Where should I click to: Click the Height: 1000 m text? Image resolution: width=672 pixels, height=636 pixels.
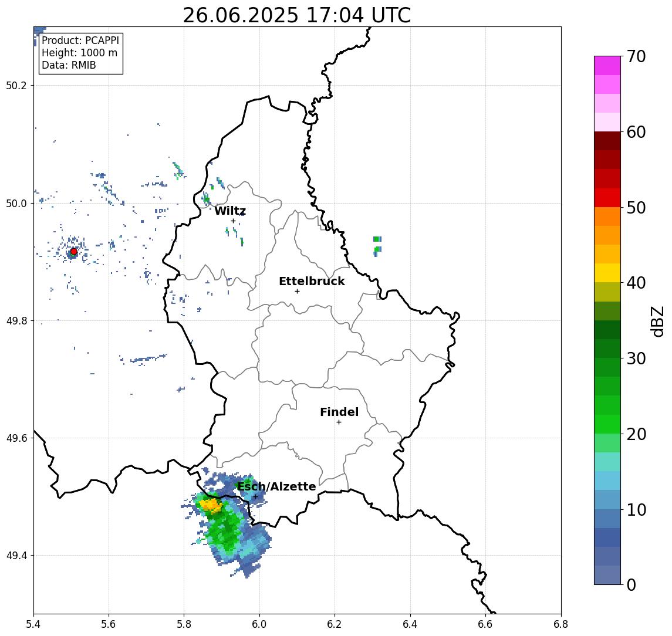[79, 53]
